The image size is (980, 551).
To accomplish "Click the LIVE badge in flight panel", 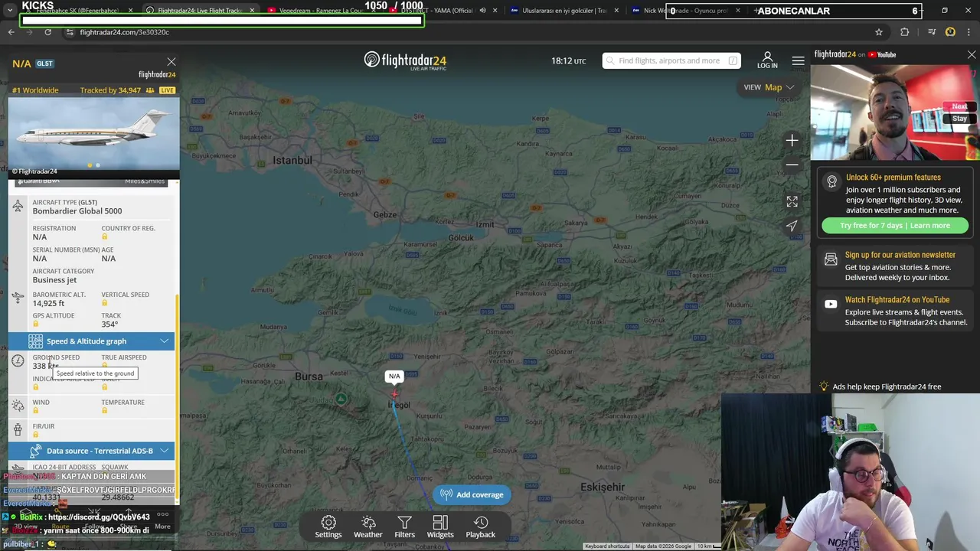I will 167,90.
